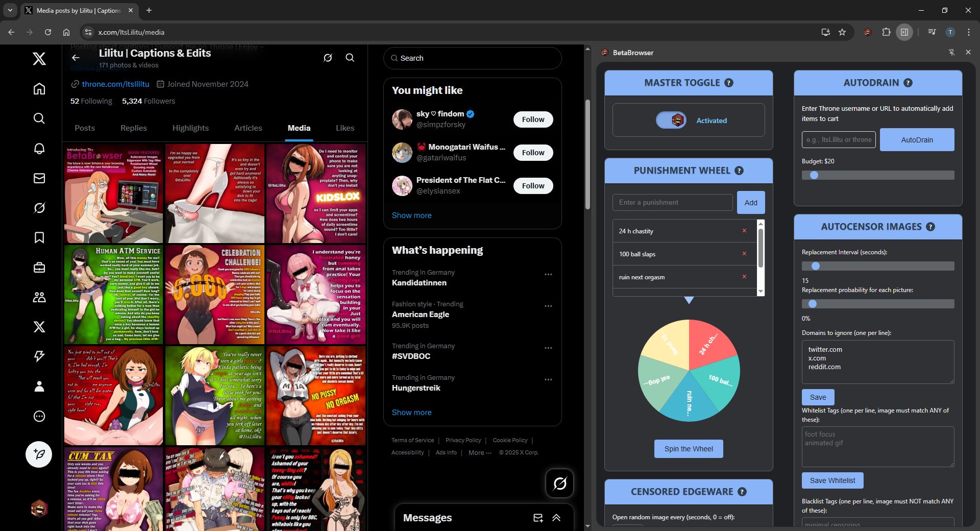Viewport: 980px width, 531px height.
Task: Open Autocensor Images help icon
Action: 930,227
